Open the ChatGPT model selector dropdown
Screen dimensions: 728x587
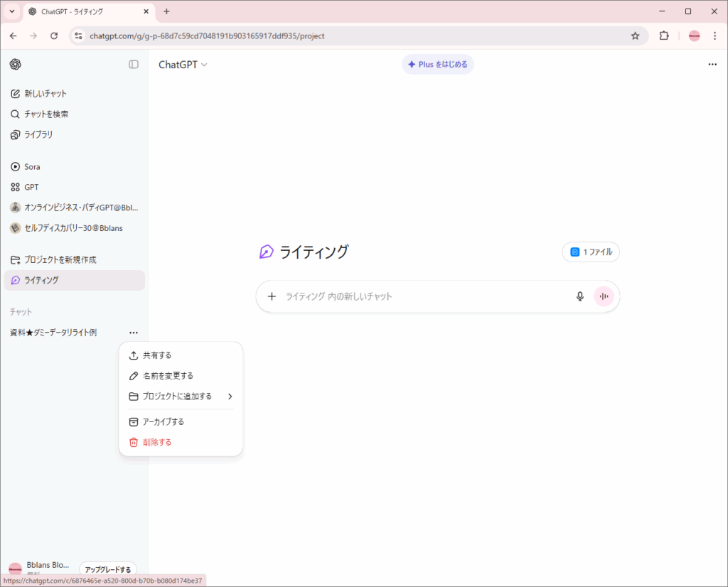(x=183, y=65)
